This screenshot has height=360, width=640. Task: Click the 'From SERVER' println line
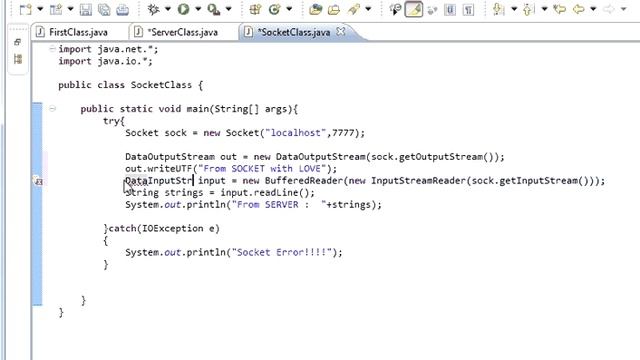(253, 204)
